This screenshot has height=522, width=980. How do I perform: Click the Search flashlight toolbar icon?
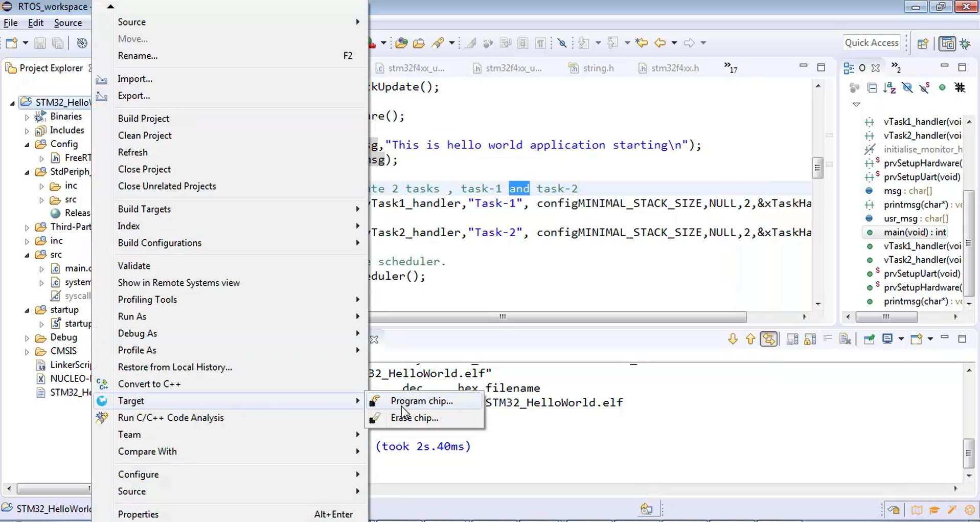(438, 43)
